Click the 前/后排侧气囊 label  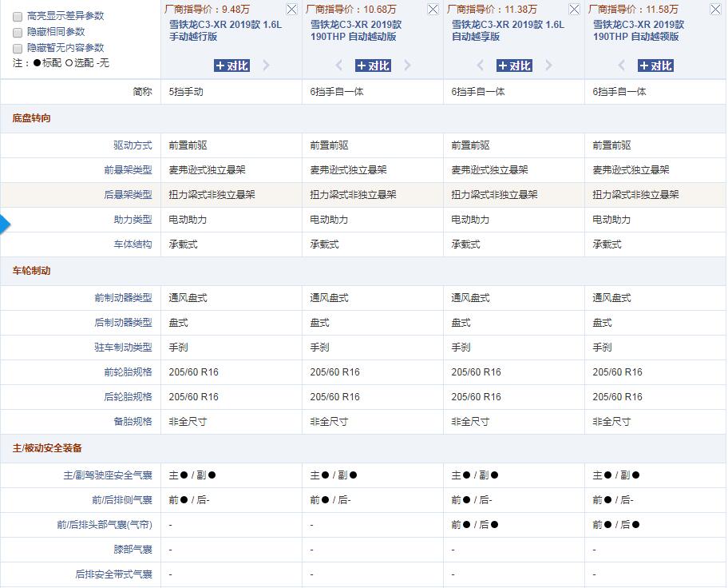(x=122, y=499)
